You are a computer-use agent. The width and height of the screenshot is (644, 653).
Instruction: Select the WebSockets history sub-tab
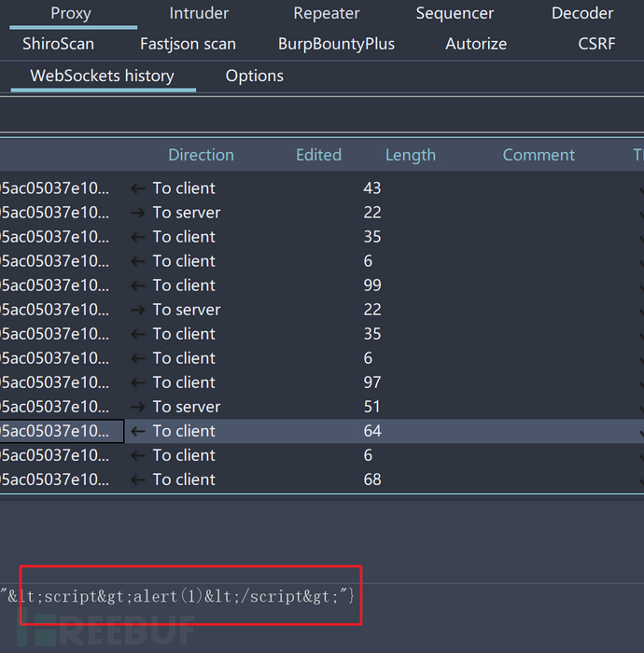click(102, 76)
